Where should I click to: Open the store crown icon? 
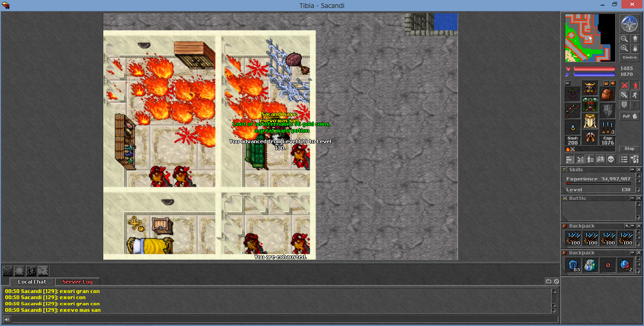point(606,83)
